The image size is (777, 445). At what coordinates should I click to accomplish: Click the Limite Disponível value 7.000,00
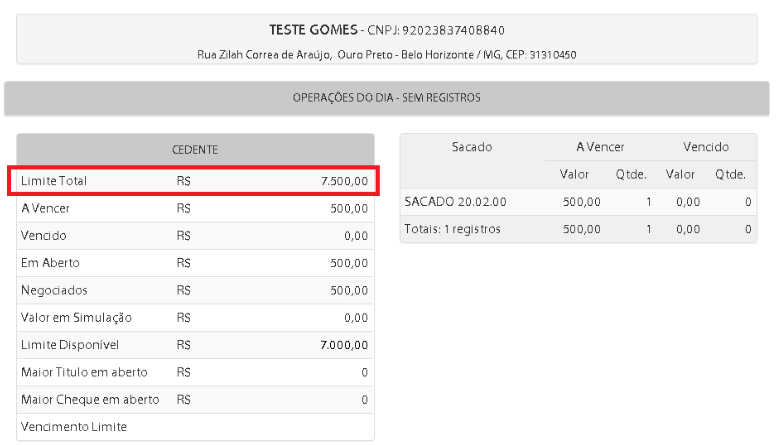click(x=344, y=345)
